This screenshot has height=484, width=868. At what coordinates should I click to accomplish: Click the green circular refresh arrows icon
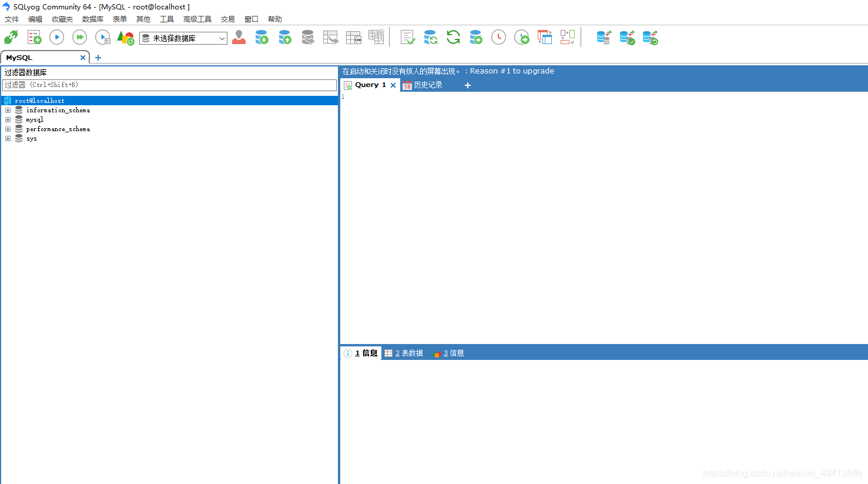coord(453,38)
